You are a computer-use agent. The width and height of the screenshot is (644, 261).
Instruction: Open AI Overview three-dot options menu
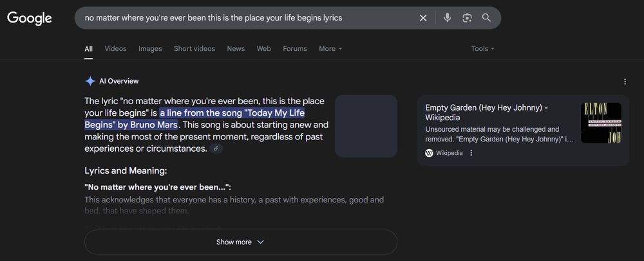pos(625,82)
